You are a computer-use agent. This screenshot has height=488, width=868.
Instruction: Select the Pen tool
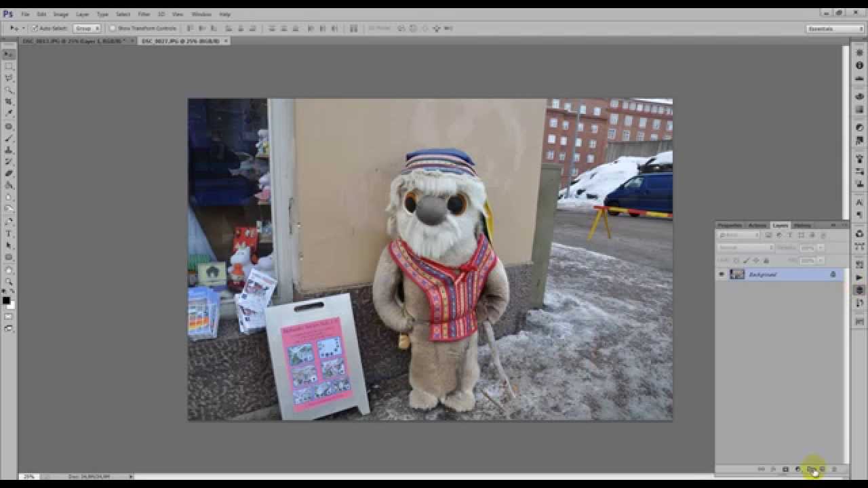(x=9, y=222)
